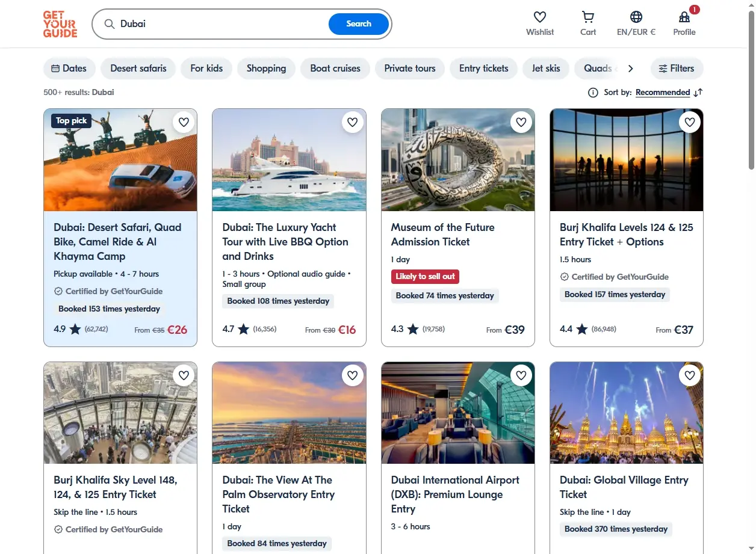Image resolution: width=756 pixels, height=554 pixels.
Task: Open the Dates filter
Action: [69, 69]
